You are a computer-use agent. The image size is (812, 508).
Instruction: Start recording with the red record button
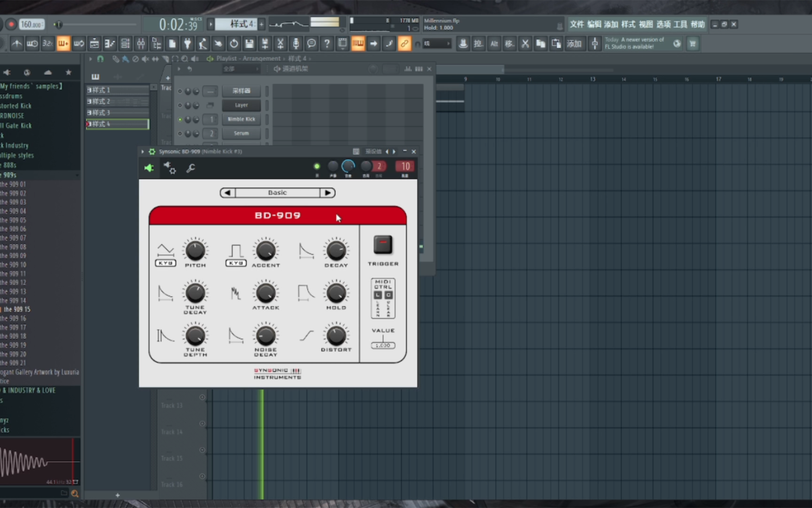point(11,24)
